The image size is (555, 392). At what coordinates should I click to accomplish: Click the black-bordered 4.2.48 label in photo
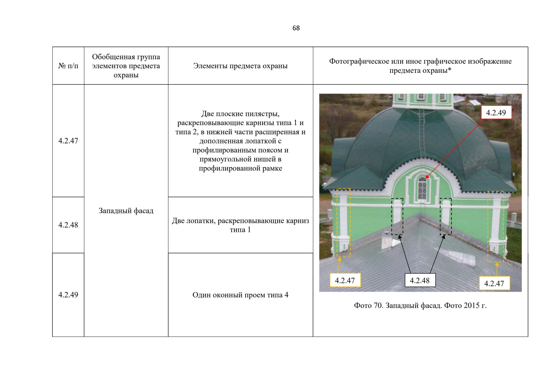tap(420, 280)
